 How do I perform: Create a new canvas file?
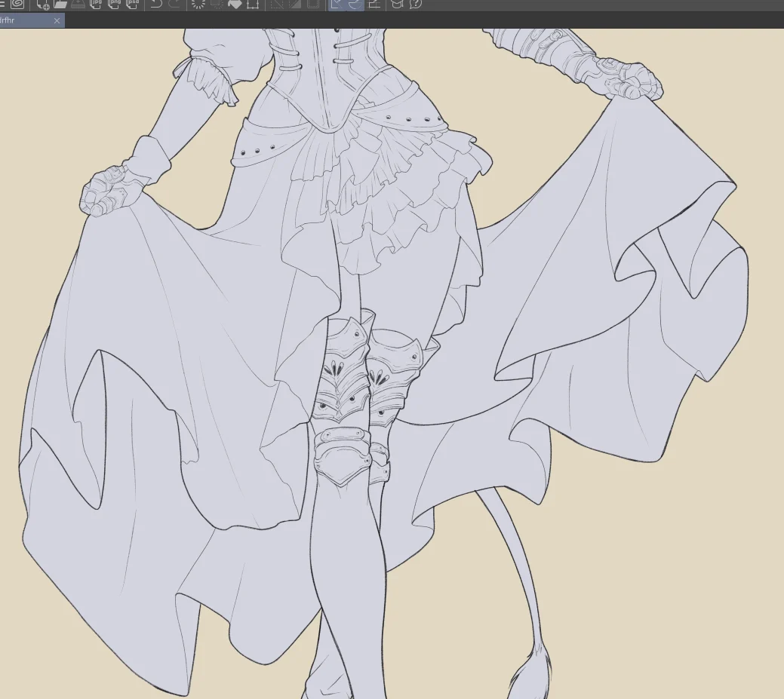click(42, 4)
